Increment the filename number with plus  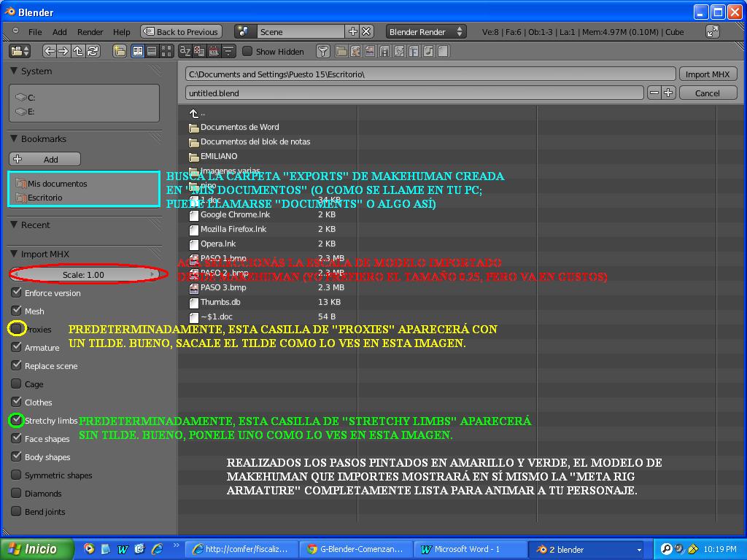668,93
